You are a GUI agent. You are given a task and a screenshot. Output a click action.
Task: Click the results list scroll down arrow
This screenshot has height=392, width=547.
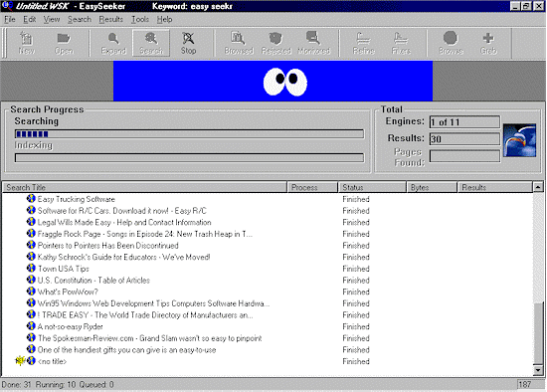(538, 370)
